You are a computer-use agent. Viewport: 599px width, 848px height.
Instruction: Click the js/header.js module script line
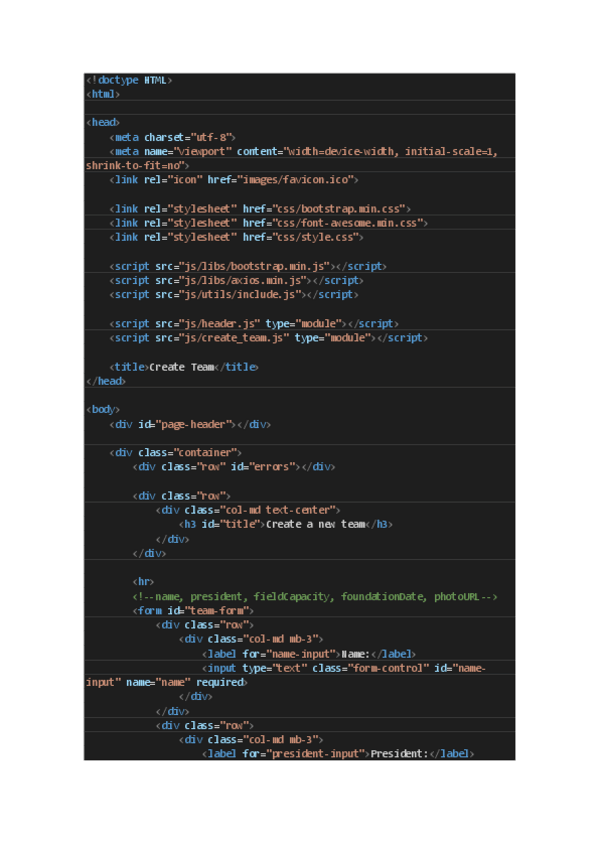254,323
